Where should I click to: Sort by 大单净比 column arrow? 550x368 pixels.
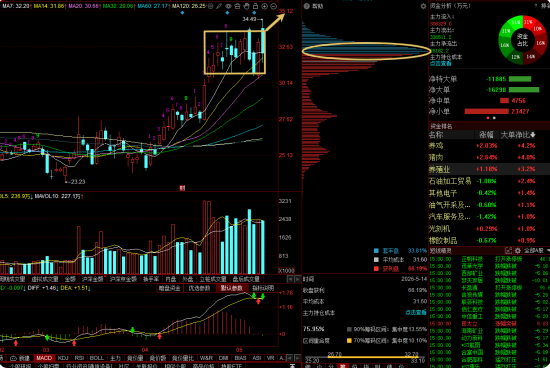[533, 135]
